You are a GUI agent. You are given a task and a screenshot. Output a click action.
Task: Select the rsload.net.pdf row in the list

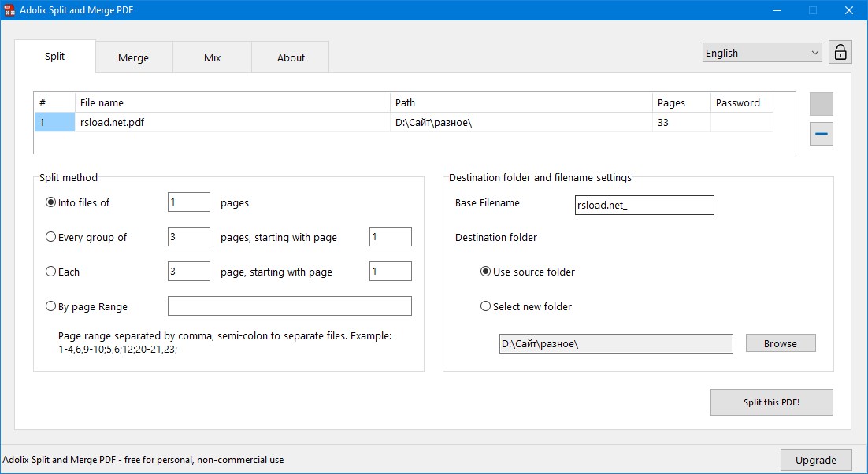point(236,122)
